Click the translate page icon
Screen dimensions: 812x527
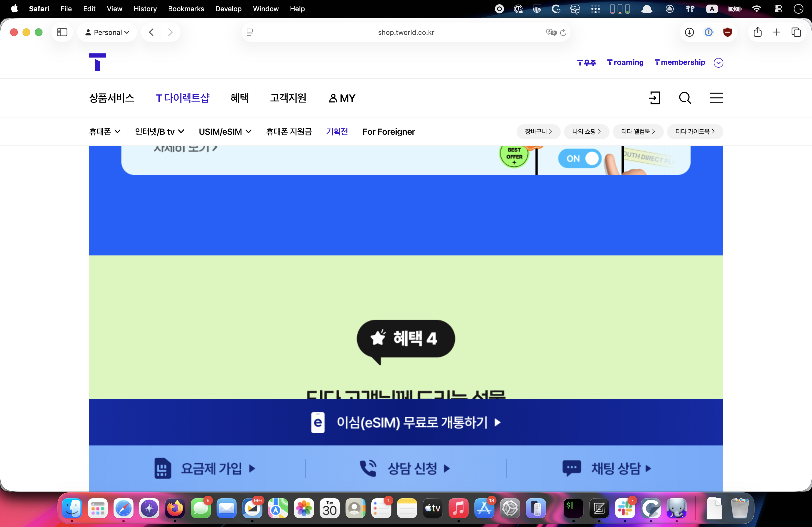click(x=551, y=32)
